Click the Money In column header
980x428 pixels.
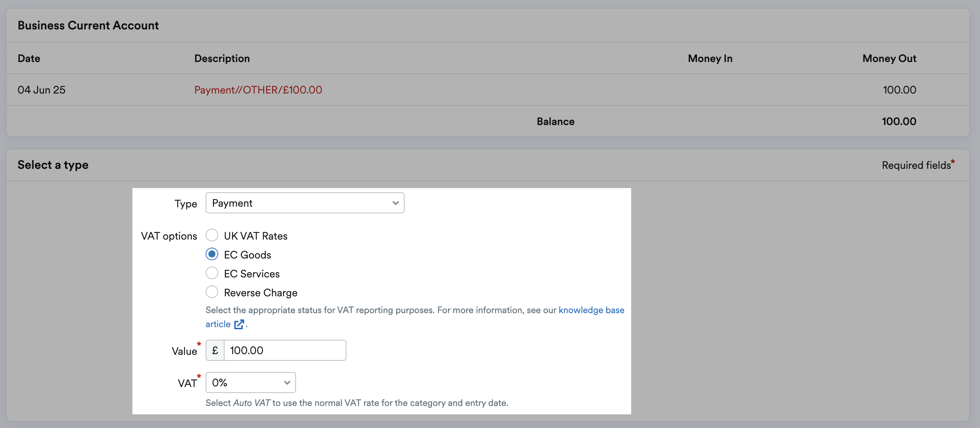pos(710,58)
